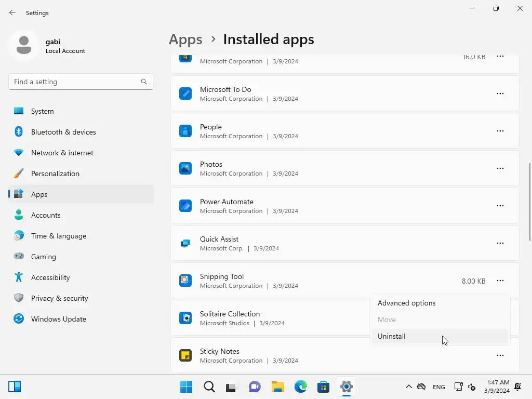Click the muted volume tray icon

click(472, 387)
